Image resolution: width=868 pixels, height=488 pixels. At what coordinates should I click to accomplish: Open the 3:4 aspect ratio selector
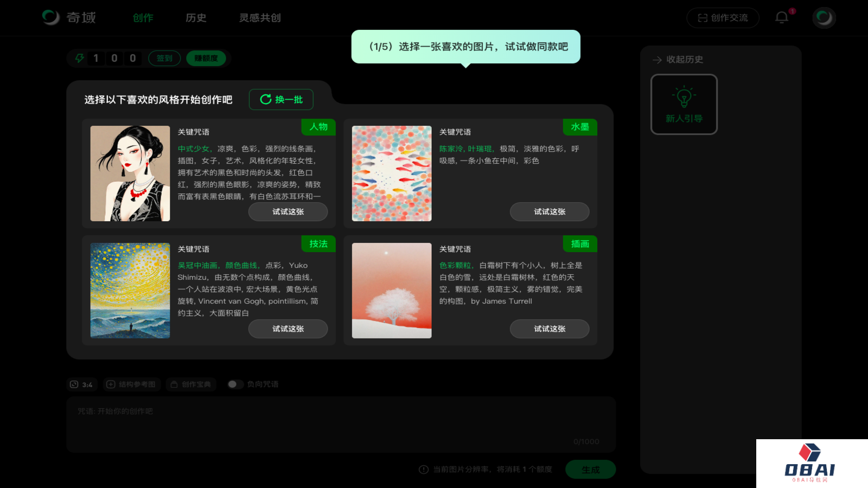[x=82, y=384]
